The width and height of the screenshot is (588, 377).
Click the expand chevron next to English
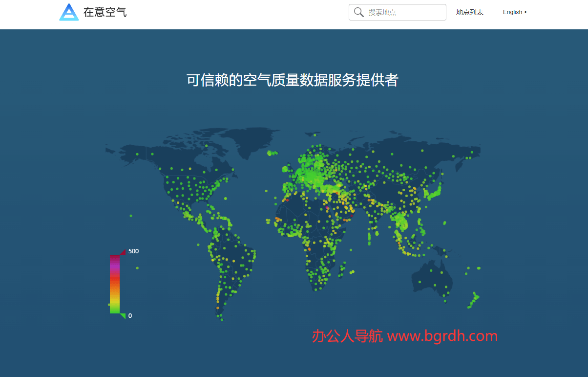(x=525, y=12)
